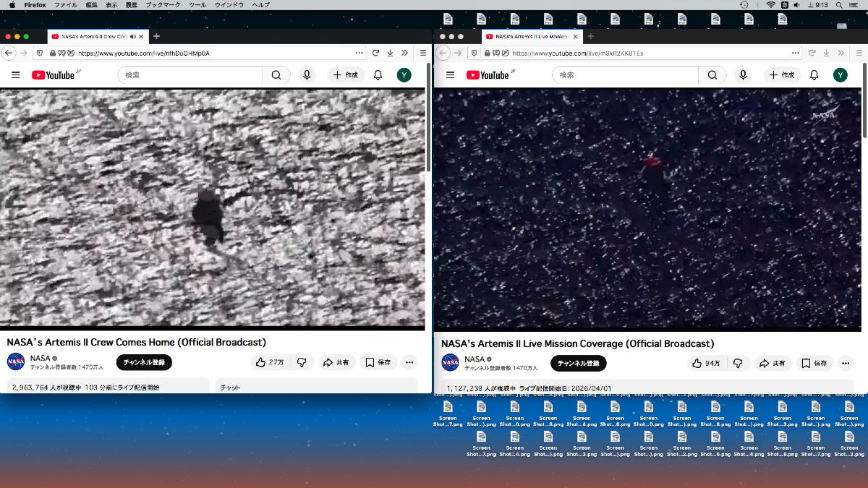Screen dimensions: 868x488
Task: Subscribe via チャンネル登録 in left window
Action: click(x=144, y=362)
